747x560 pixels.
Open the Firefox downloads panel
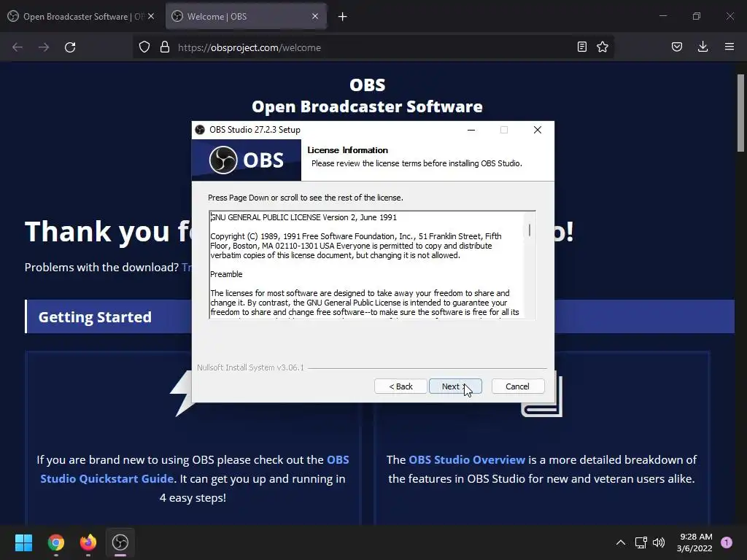(x=703, y=47)
